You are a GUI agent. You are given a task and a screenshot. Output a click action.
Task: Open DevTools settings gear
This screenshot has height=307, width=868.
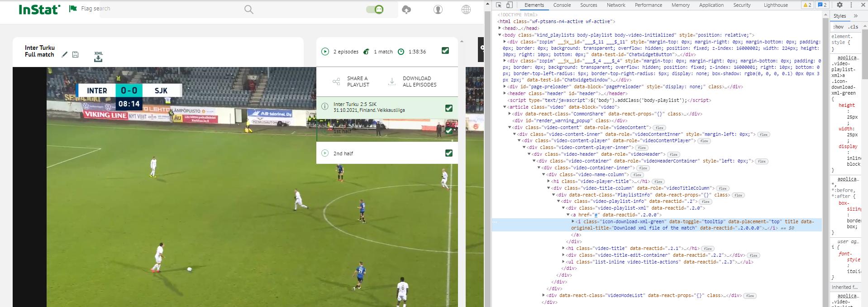pos(839,5)
